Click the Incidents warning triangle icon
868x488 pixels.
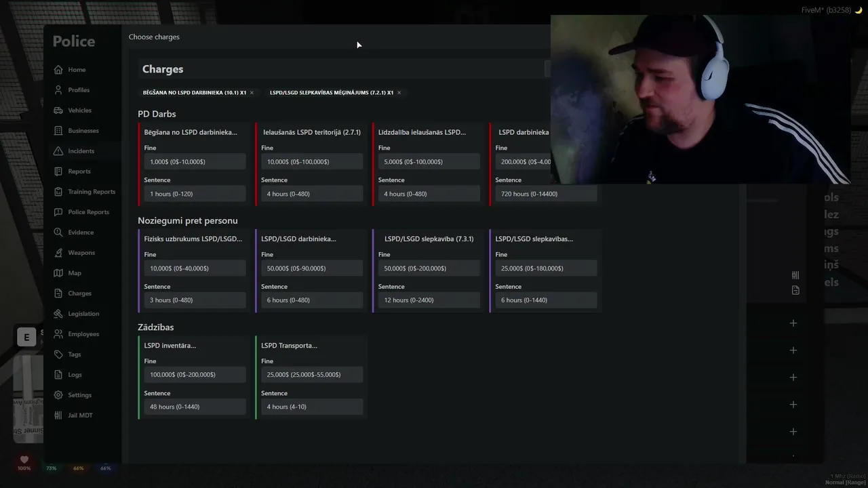(58, 151)
